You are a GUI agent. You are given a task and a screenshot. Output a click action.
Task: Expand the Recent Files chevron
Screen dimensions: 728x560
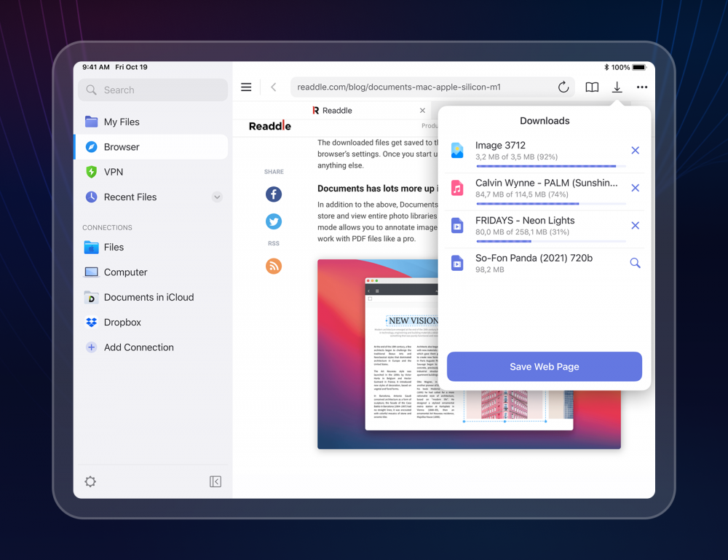tap(217, 197)
